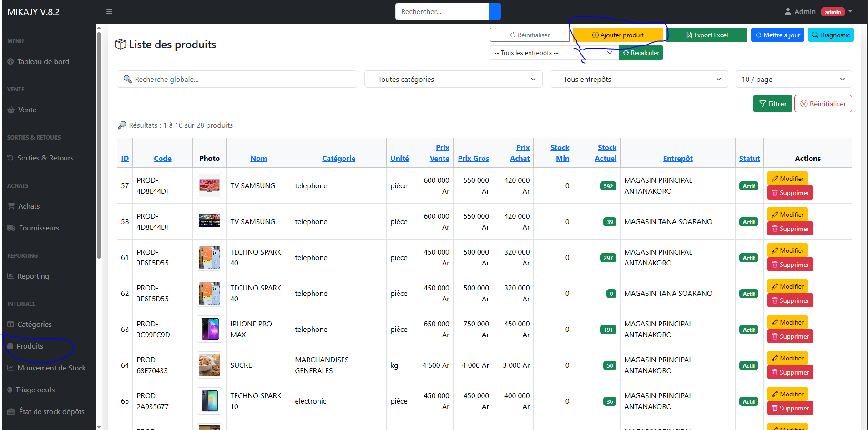Sort table by Stock Actuel column
This screenshot has height=430, width=868.
[606, 153]
